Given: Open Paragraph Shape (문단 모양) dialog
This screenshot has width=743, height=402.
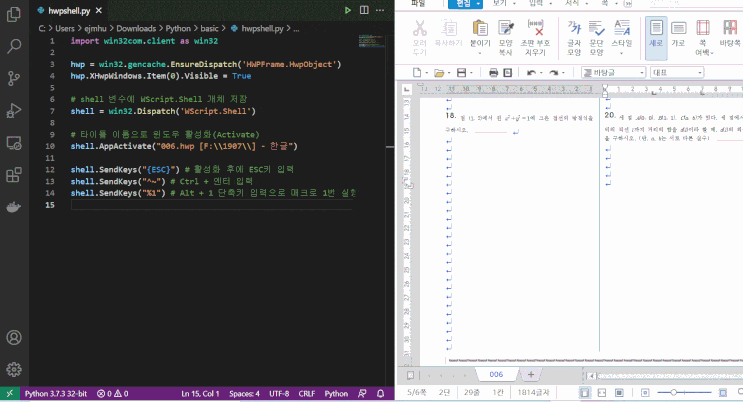Looking at the screenshot, I should [596, 37].
